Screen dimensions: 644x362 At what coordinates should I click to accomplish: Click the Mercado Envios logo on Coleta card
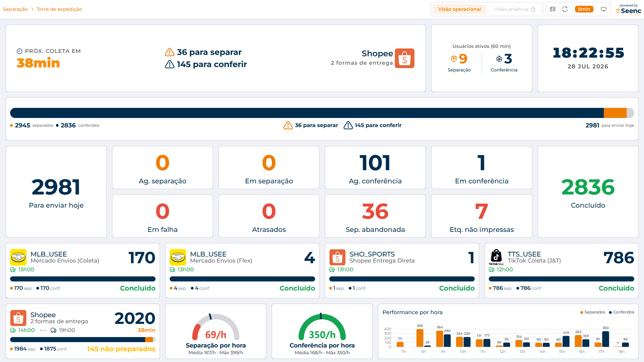pos(18,258)
